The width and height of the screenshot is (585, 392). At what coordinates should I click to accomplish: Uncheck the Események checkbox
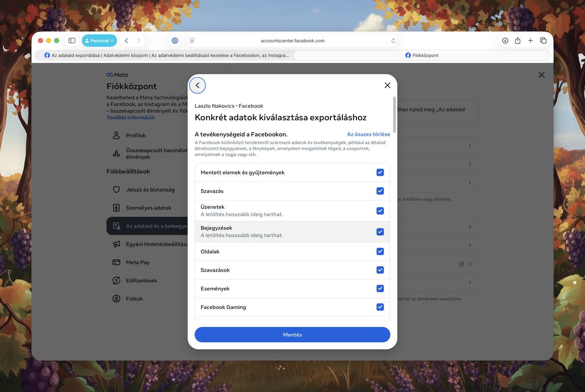coord(380,288)
